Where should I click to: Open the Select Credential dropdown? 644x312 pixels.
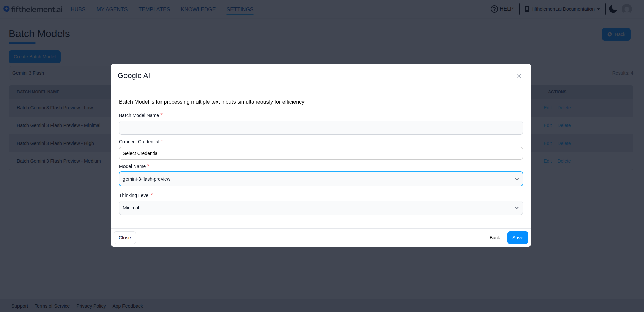pos(321,153)
